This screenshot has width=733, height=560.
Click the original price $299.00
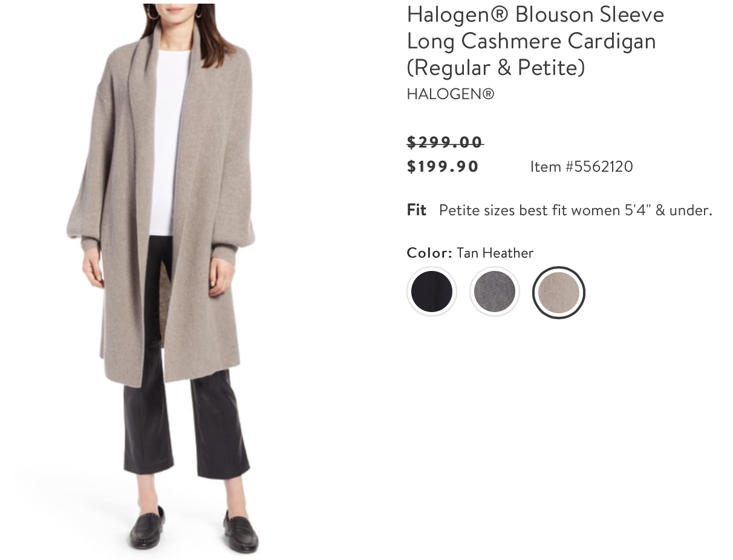point(445,142)
